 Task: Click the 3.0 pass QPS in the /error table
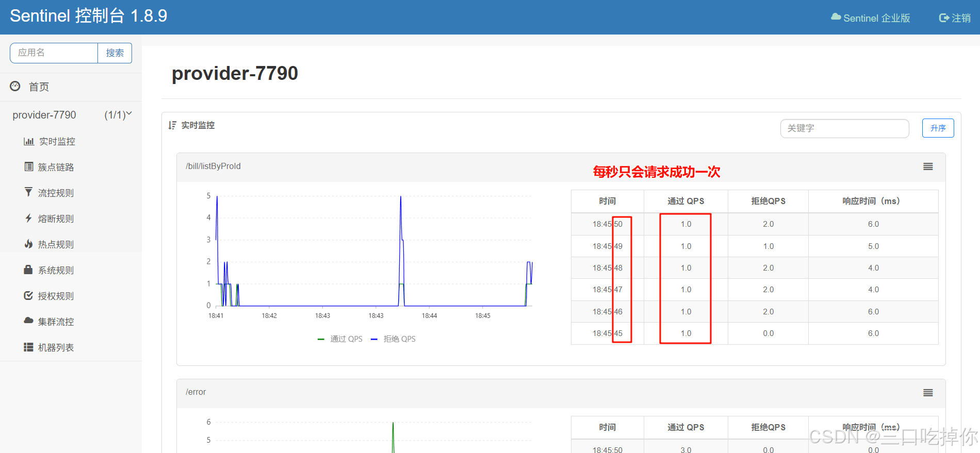tap(685, 449)
